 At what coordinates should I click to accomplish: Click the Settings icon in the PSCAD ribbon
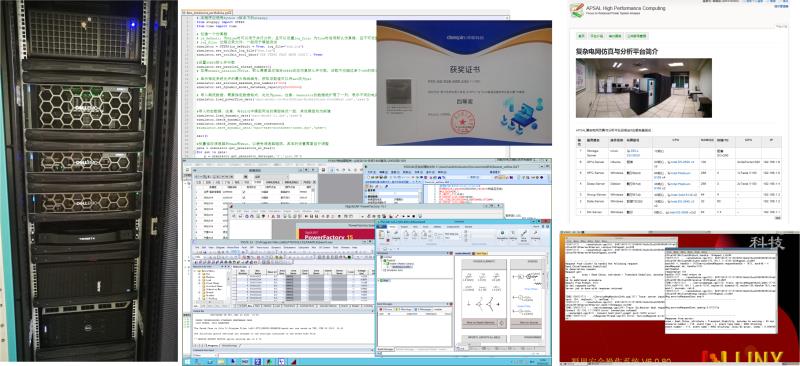[513, 235]
